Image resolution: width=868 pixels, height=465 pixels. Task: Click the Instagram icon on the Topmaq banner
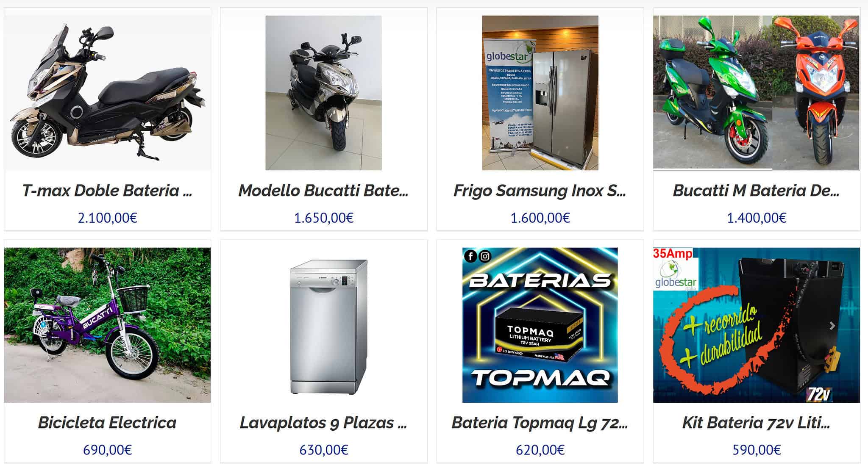coord(485,256)
